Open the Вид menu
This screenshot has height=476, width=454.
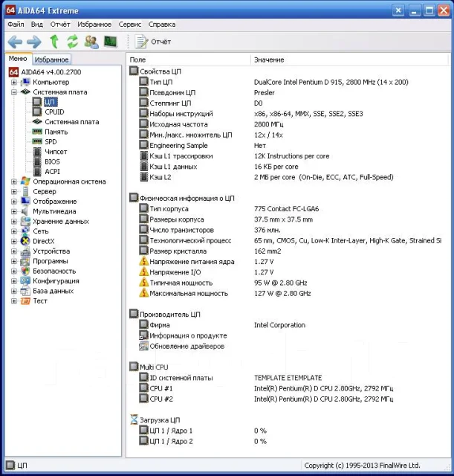(37, 25)
